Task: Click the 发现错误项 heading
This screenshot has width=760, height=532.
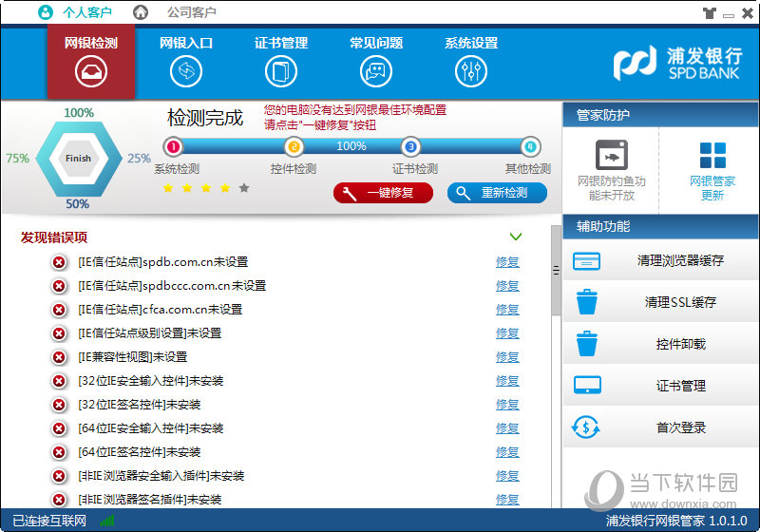Action: (54, 237)
